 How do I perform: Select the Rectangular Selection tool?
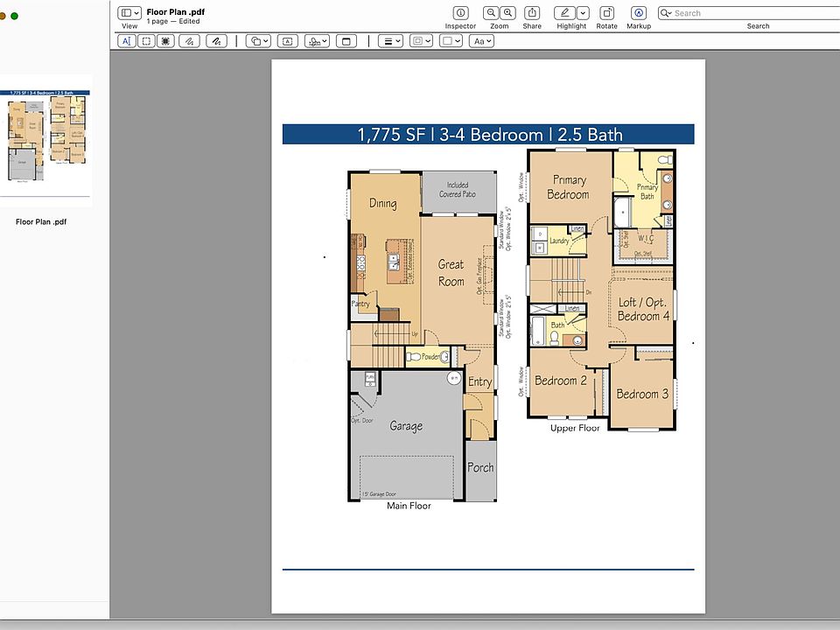pyautogui.click(x=146, y=41)
